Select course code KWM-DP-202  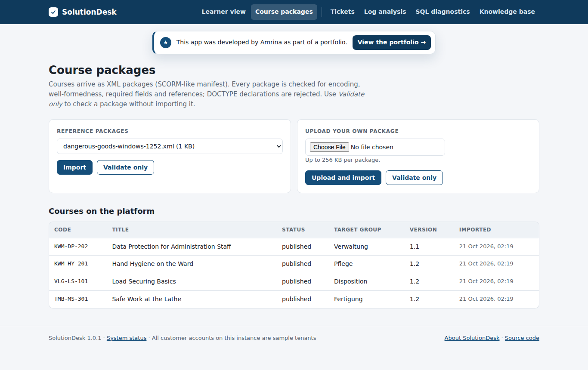[71, 247]
